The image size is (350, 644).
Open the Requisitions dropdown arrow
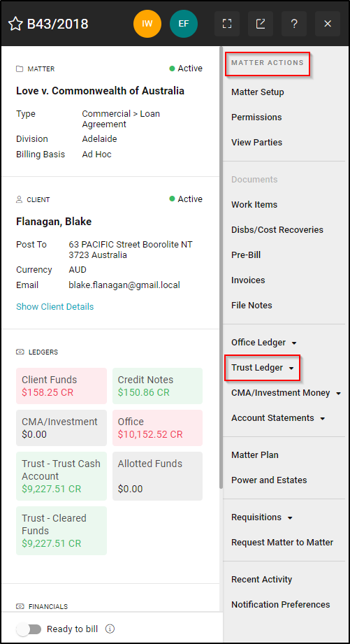click(290, 518)
